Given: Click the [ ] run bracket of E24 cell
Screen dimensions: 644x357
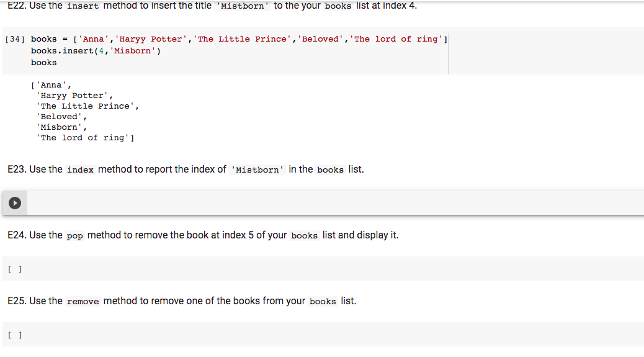Looking at the screenshot, I should click(15, 269).
